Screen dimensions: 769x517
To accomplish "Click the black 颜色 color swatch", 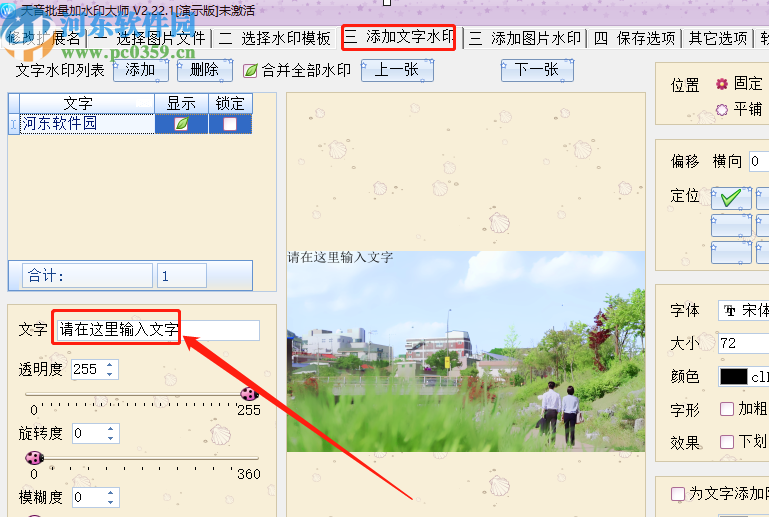I will [x=734, y=377].
